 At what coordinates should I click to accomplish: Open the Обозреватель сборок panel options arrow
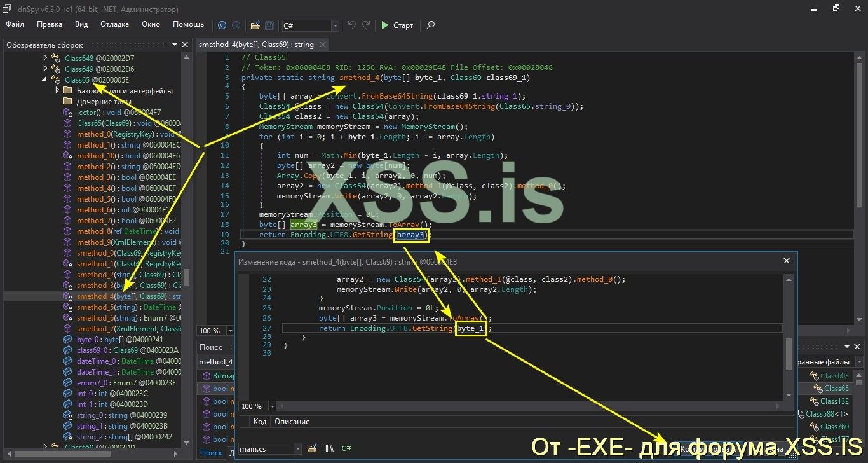tap(175, 45)
